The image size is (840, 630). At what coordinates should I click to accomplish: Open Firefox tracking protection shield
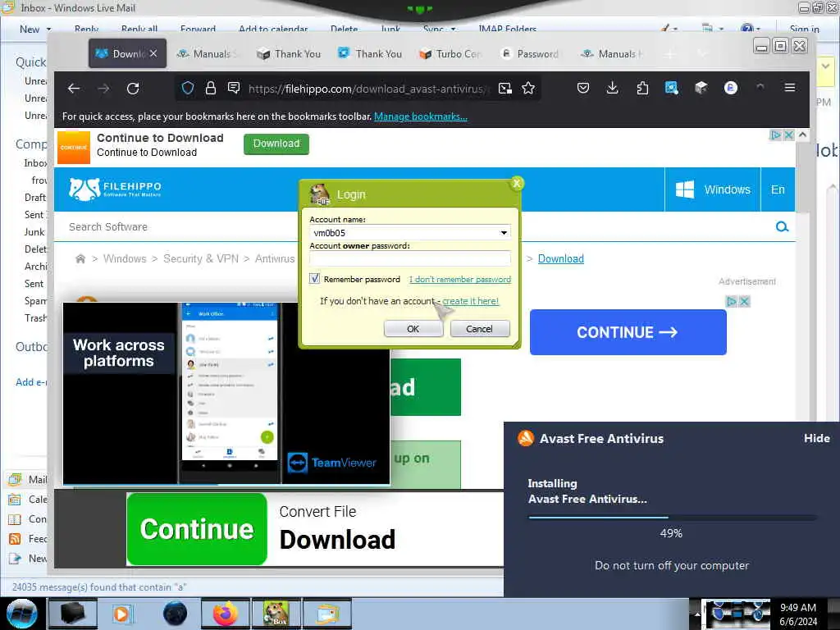pos(188,88)
